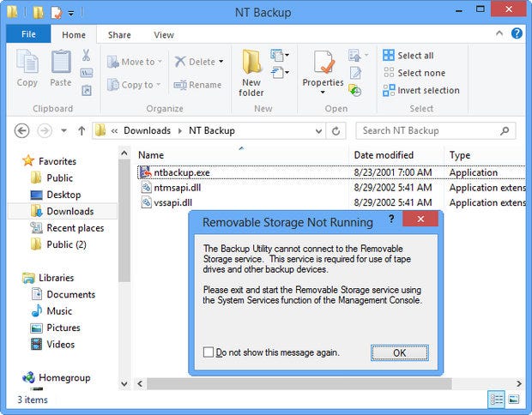This screenshot has height=415, width=532.
Task: Choose Select none in the ribbon
Action: pos(414,73)
